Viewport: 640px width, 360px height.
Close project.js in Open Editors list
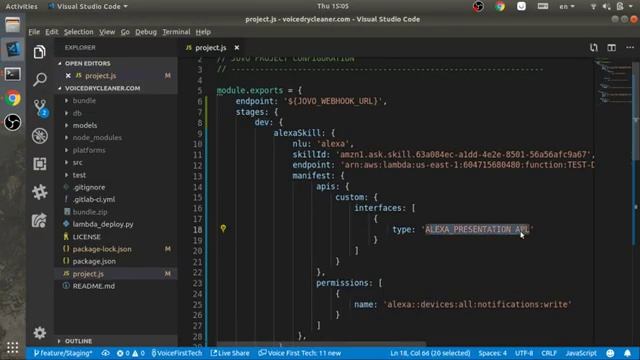click(x=68, y=76)
